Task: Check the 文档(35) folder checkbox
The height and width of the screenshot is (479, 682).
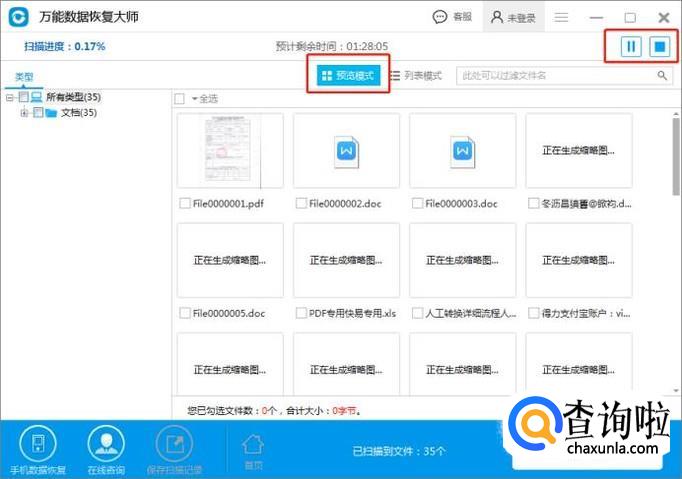Action: tap(38, 113)
